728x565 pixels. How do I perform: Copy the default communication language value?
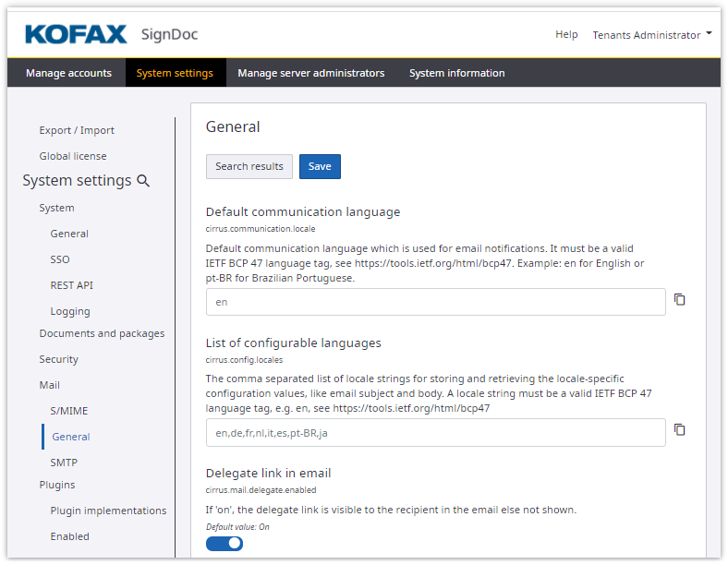(x=679, y=300)
